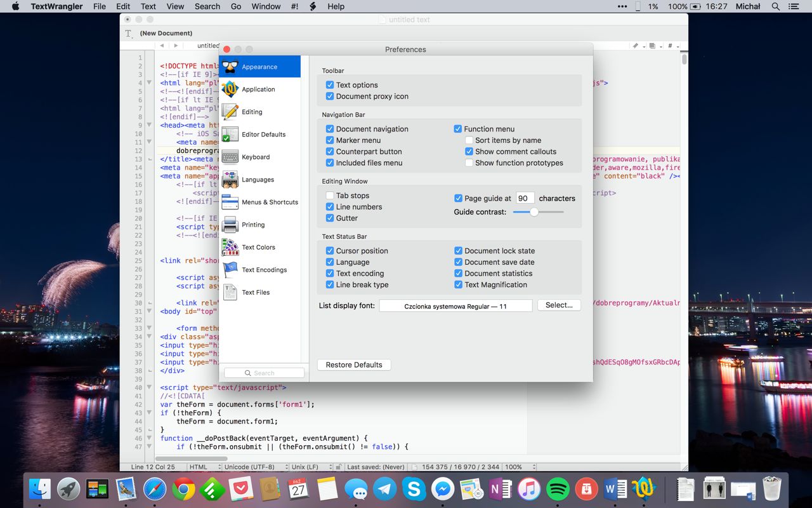Enable Show function prototypes

(469, 163)
